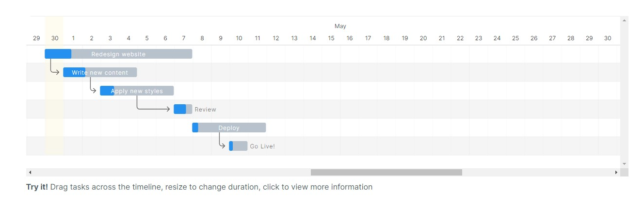Click the blue progress portion of Redesign website
Viewport: 644px width, 208px height.
[58, 54]
